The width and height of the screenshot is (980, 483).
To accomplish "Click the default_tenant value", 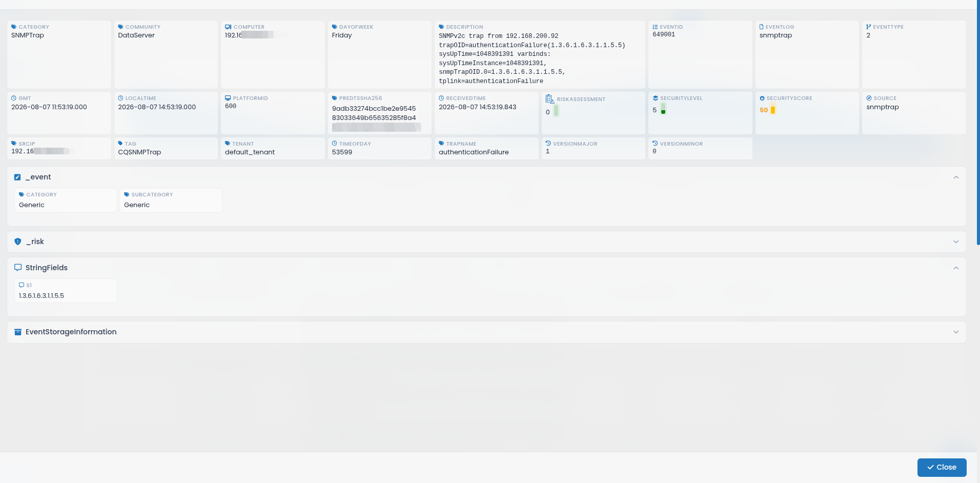I will click(x=250, y=152).
